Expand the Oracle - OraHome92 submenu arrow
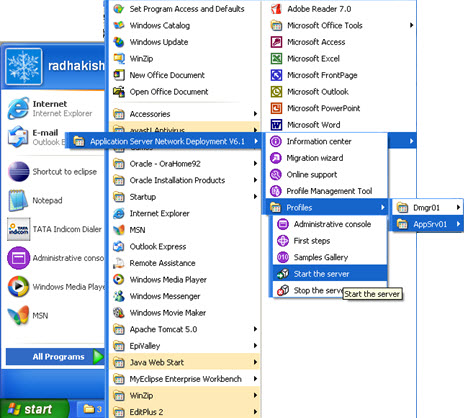This screenshot has height=418, width=464. 255,163
